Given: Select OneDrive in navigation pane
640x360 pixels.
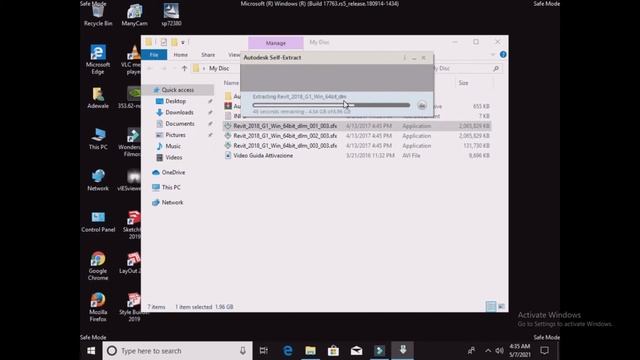Looking at the screenshot, I should (173, 172).
